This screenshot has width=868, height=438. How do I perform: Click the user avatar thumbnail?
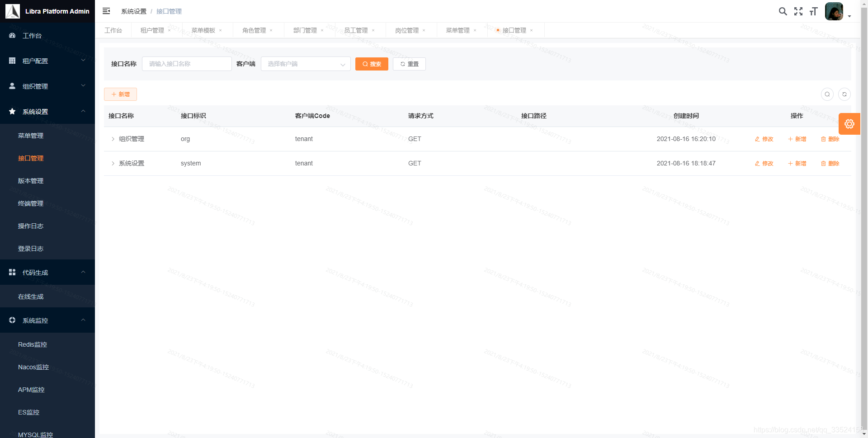point(834,11)
